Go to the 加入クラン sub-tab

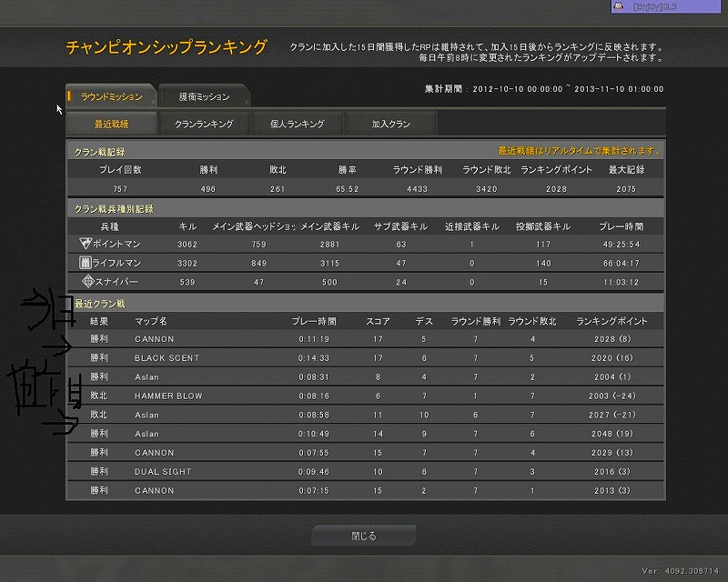coord(389,124)
